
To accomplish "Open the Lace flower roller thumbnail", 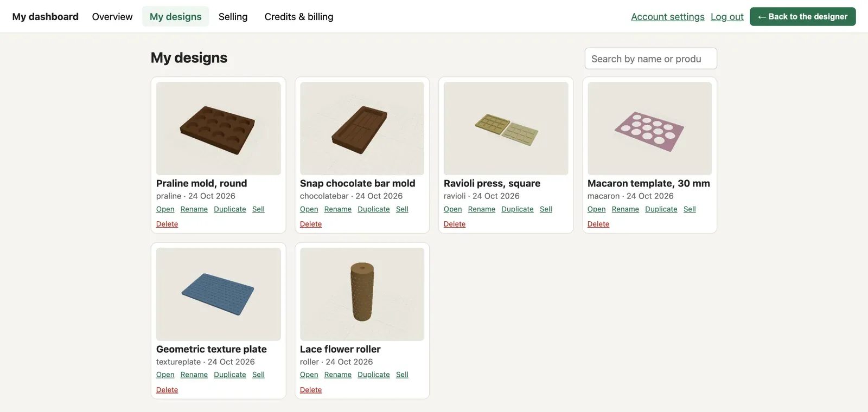I will pyautogui.click(x=362, y=294).
